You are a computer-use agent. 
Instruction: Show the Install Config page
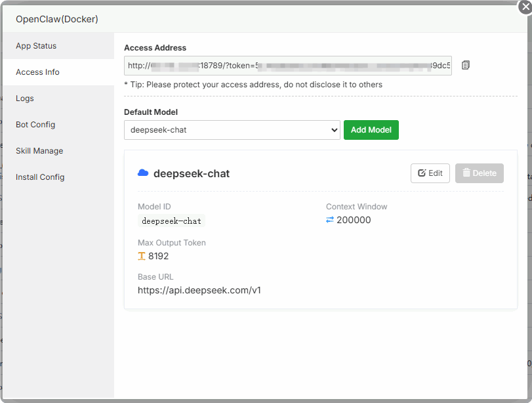40,177
